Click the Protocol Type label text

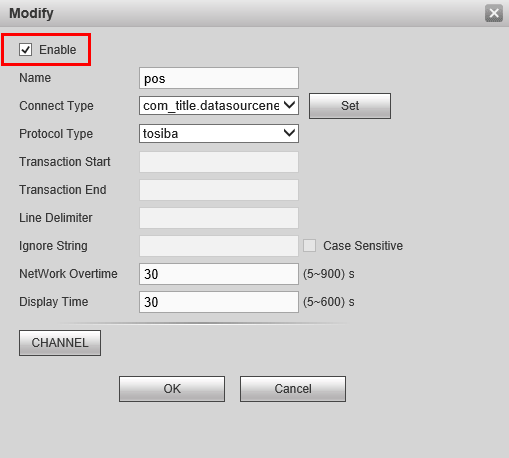56,134
